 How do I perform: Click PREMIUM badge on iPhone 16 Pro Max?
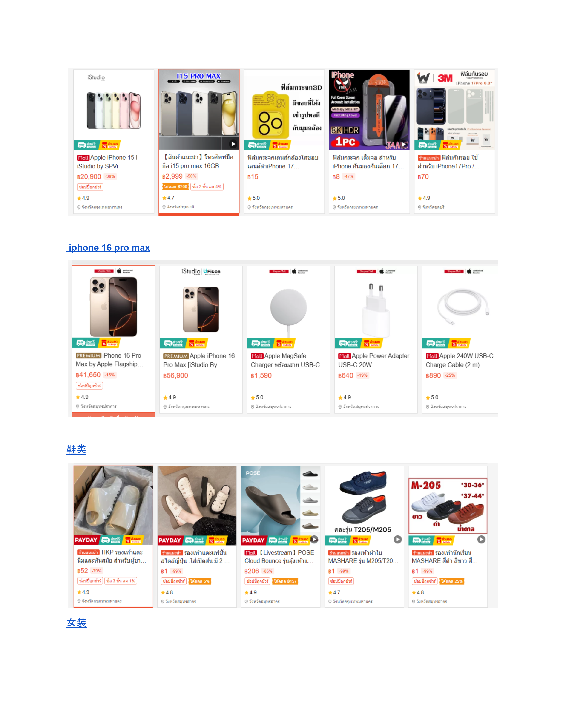click(x=88, y=356)
